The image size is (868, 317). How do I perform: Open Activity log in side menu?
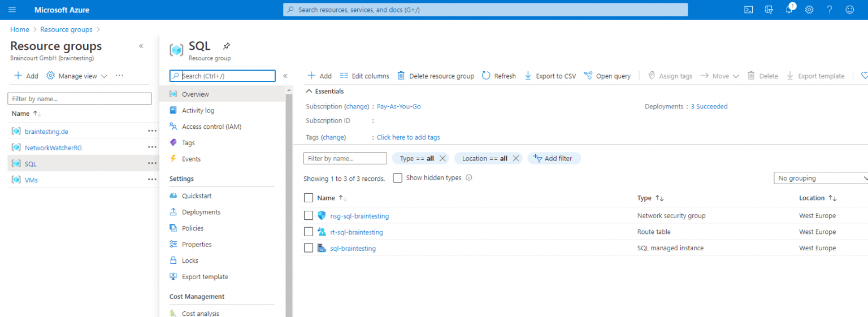(198, 111)
